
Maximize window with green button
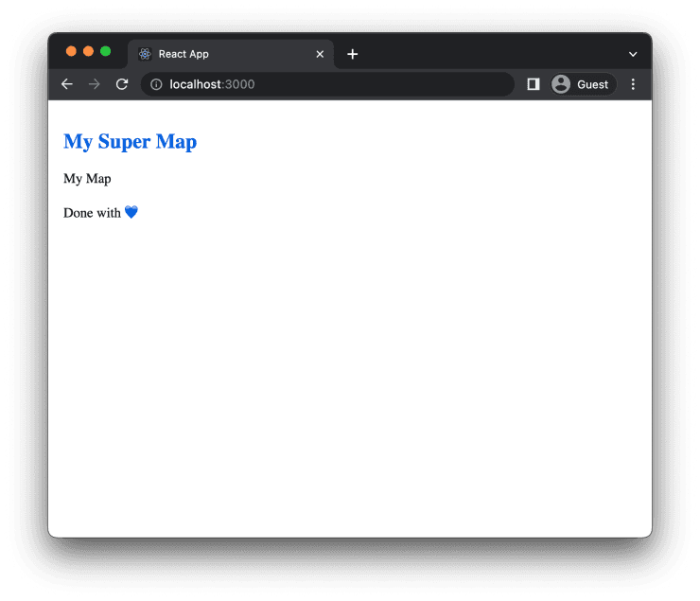[105, 51]
